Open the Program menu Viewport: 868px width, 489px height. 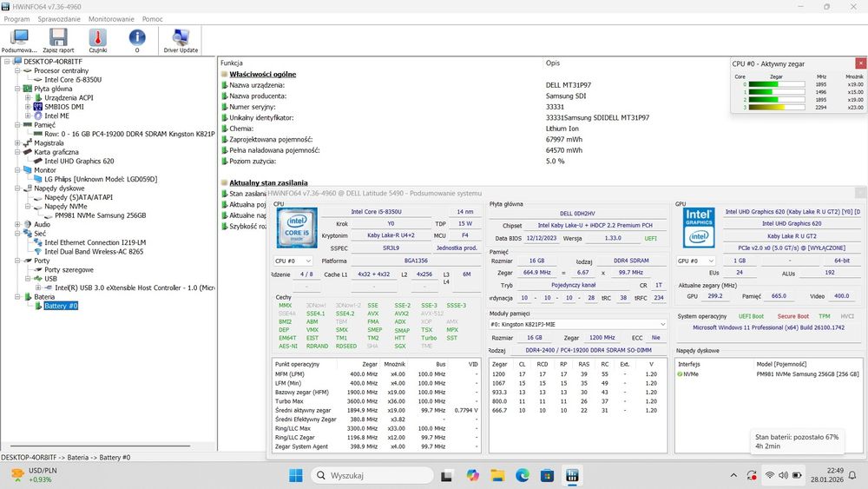pos(16,19)
